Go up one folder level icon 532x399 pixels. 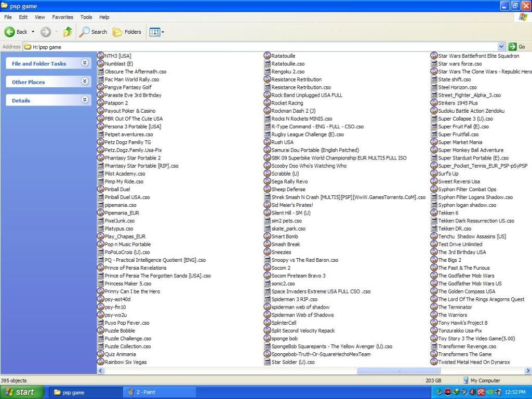tap(68, 32)
